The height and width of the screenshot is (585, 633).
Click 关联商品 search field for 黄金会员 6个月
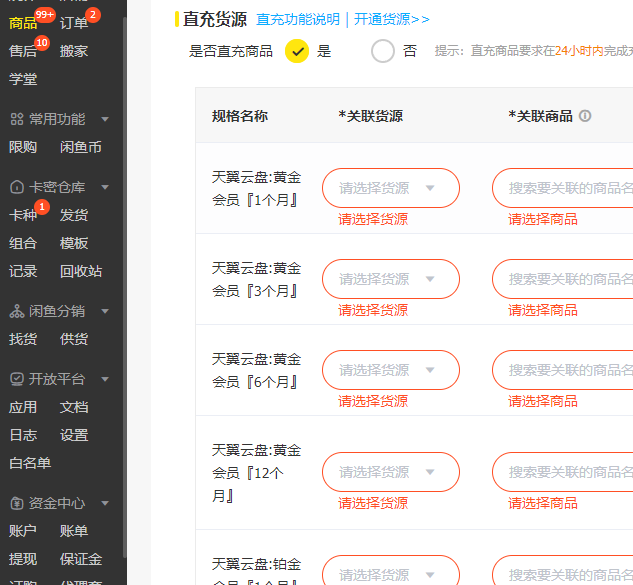click(x=563, y=370)
